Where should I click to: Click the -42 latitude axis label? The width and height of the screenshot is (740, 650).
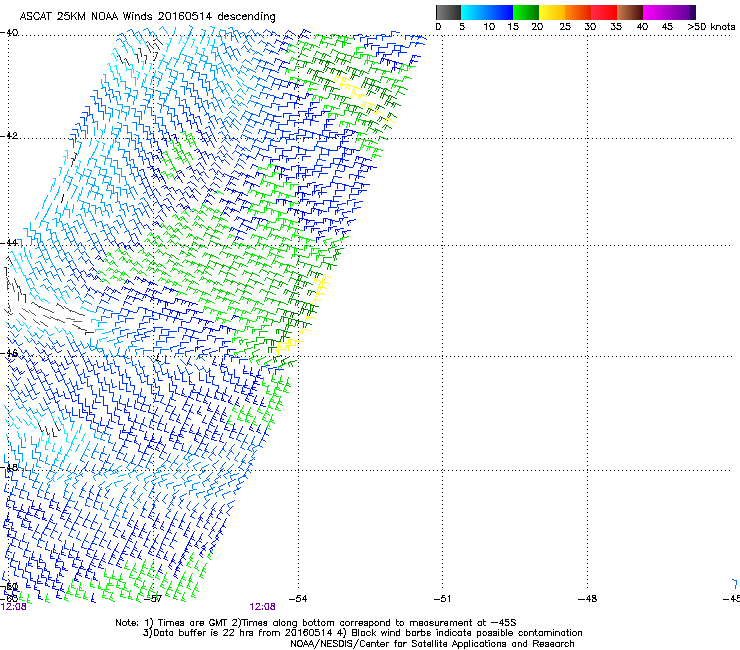9,135
